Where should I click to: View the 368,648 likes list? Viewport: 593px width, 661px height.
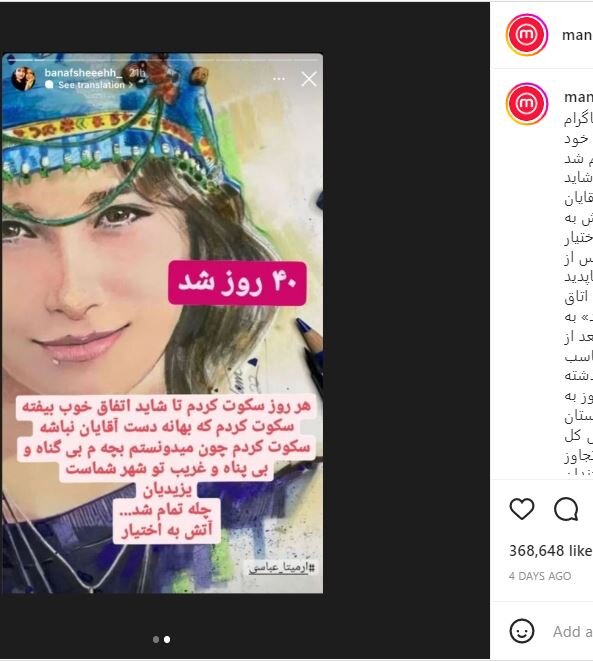[x=551, y=551]
